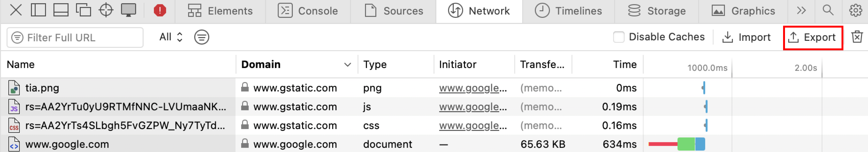Viewport: 868px width, 152px height.
Task: Toggle grouping of media requests button
Action: (x=201, y=37)
